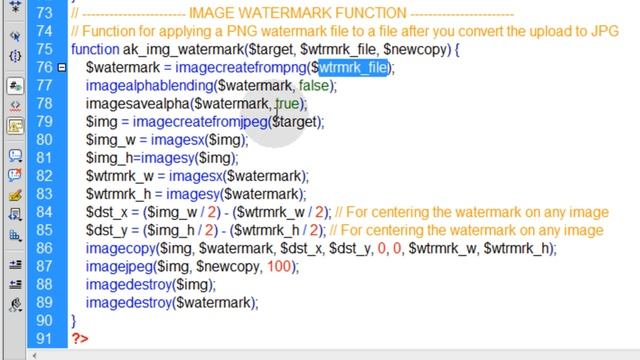The height and width of the screenshot is (360, 640).
Task: Collapse code with marker at line 76
Action: coord(62,67)
